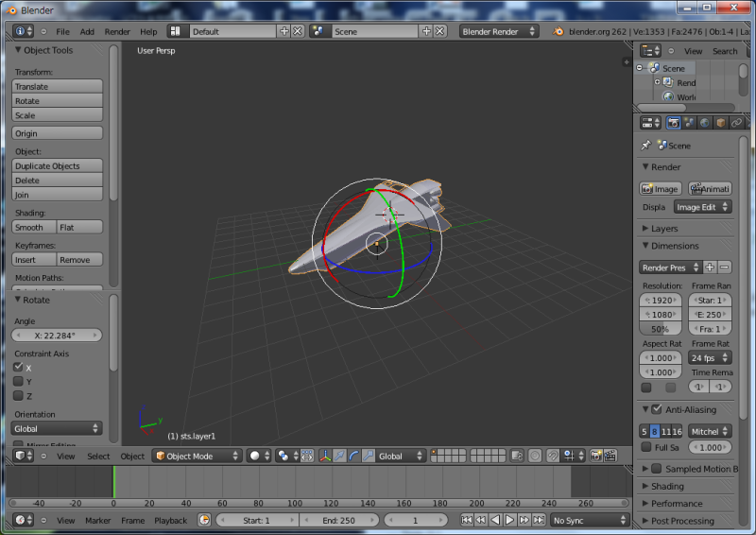The image size is (756, 535).
Task: Toggle the 3D manipulator widget
Action: click(325, 456)
